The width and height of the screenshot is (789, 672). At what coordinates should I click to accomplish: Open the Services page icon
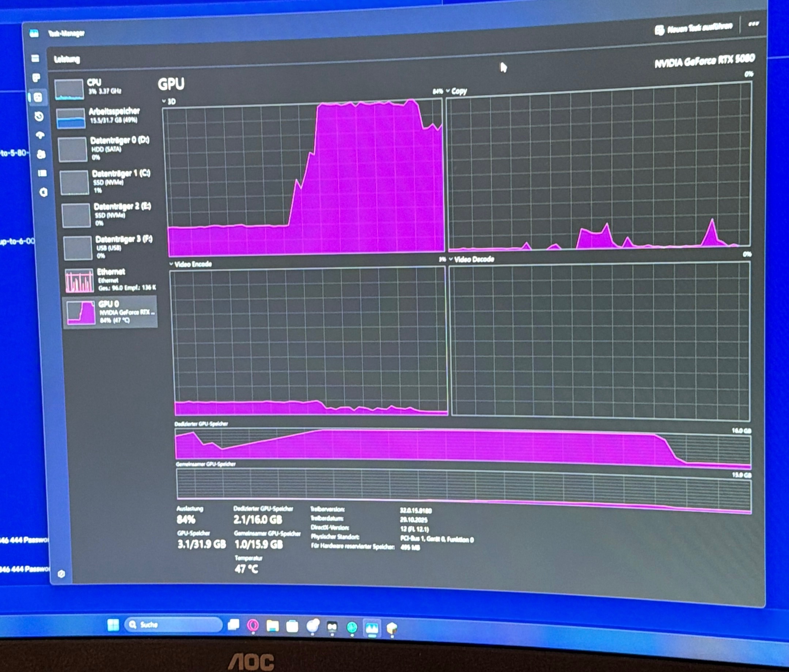pos(43,192)
